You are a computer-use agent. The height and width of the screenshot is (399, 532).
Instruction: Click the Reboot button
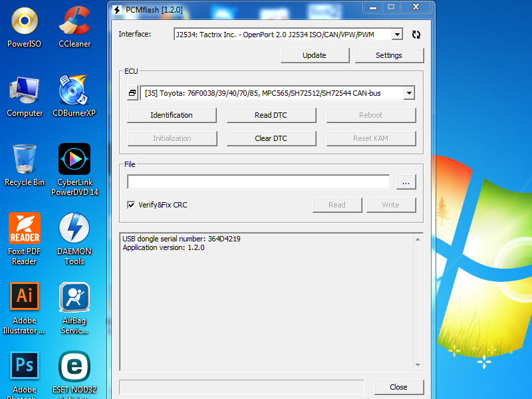click(x=371, y=115)
